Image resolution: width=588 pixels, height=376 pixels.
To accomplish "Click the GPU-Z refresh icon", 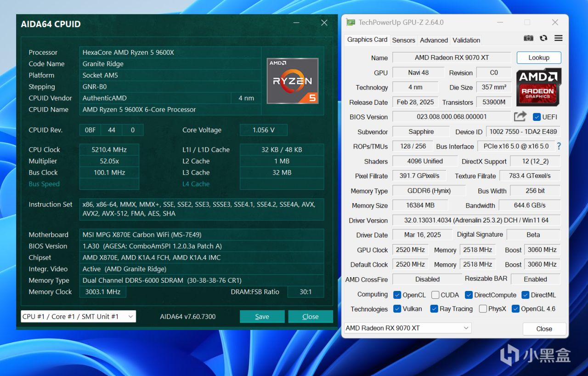I will [544, 39].
